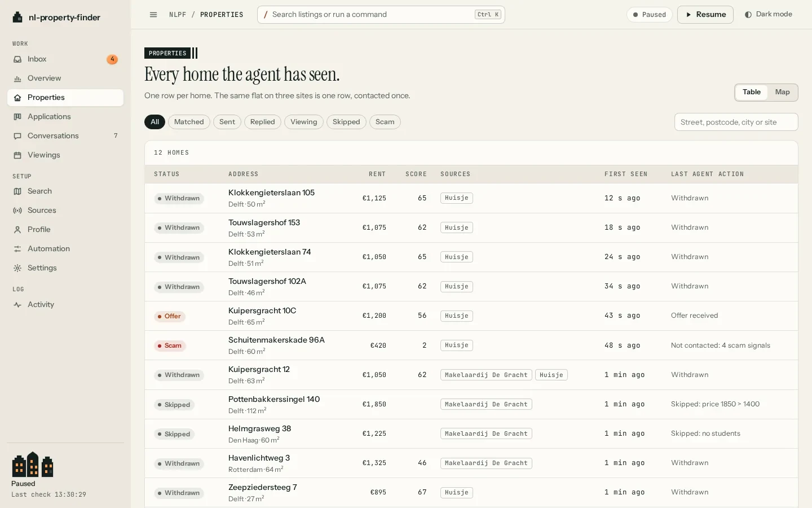Click the Overview bar chart icon
812x508 pixels.
click(17, 78)
